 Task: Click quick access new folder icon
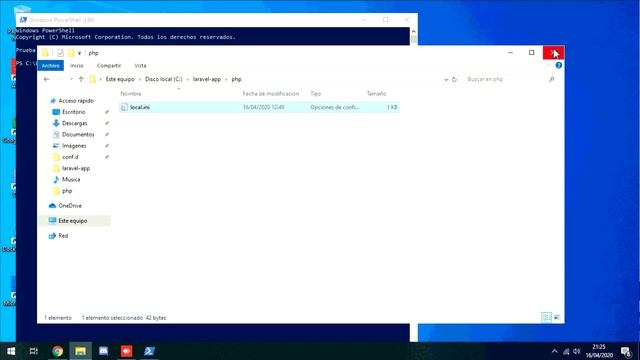tap(71, 53)
